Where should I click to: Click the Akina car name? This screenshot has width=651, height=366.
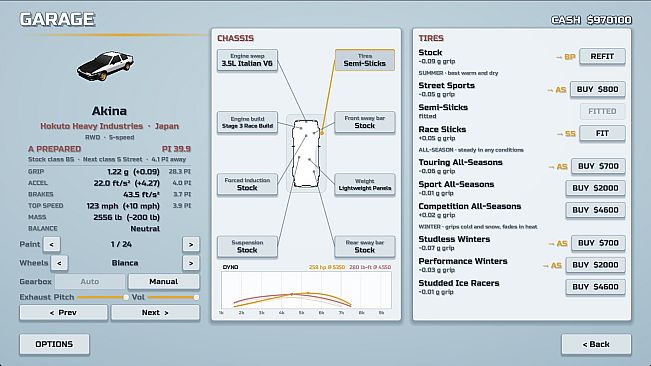[109, 111]
